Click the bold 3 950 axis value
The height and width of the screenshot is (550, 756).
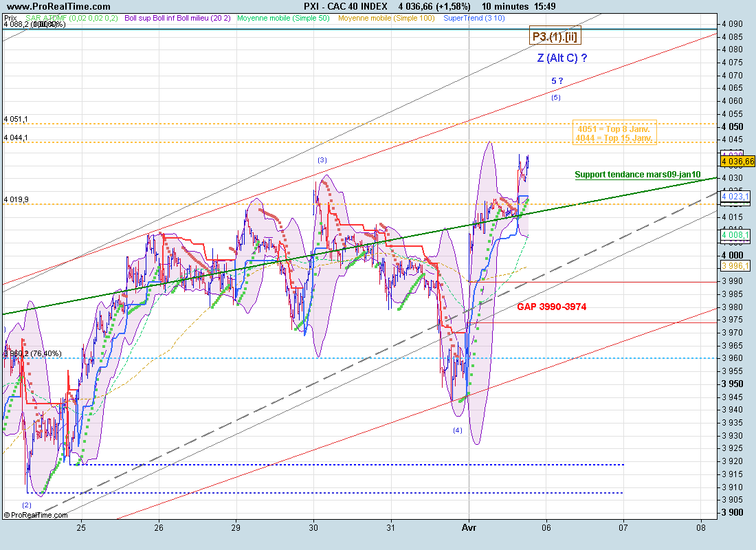coord(733,384)
